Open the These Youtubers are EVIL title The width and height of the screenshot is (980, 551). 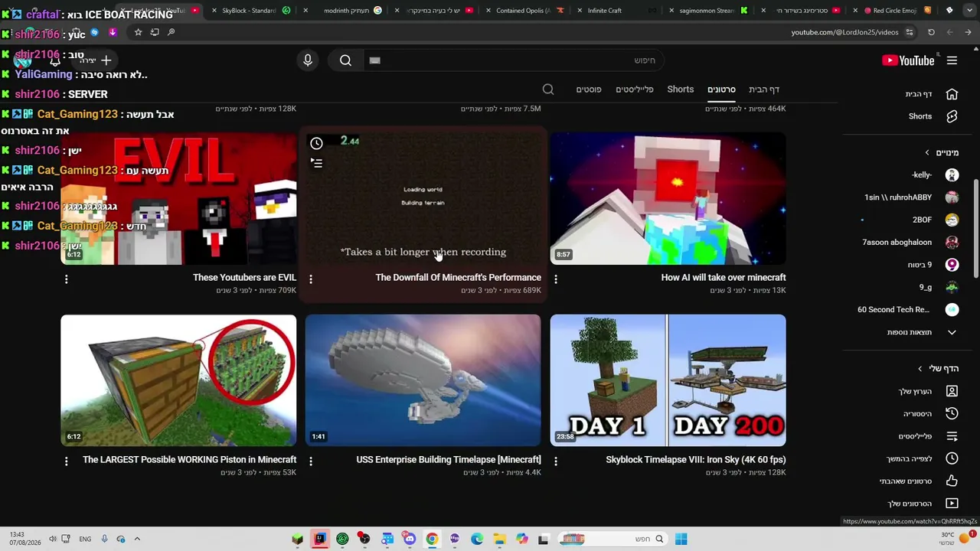coord(244,278)
